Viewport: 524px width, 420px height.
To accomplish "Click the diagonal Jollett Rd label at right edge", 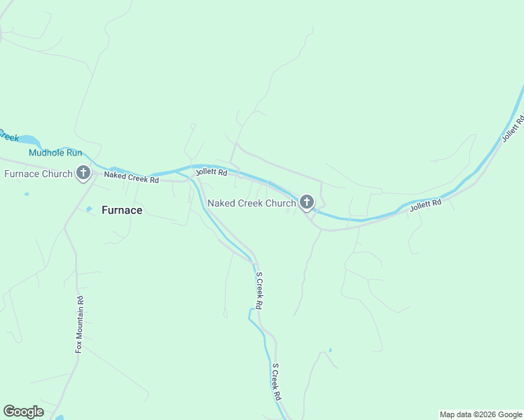I will click(513, 129).
